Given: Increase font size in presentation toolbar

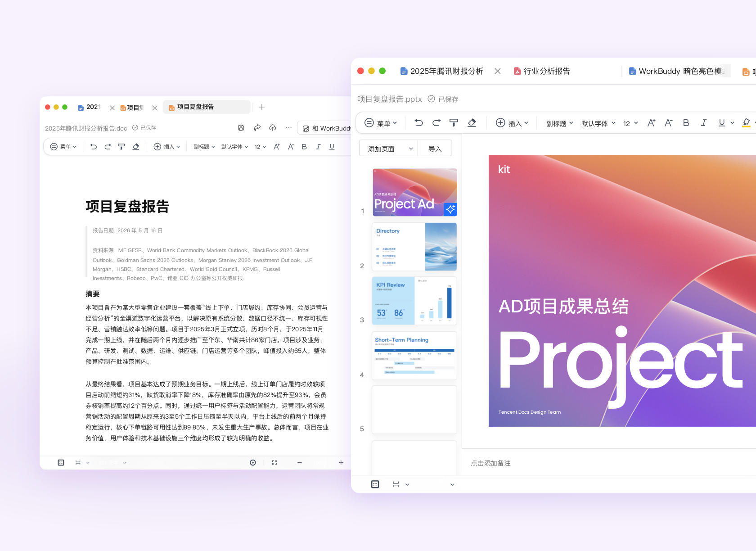Looking at the screenshot, I should [651, 123].
